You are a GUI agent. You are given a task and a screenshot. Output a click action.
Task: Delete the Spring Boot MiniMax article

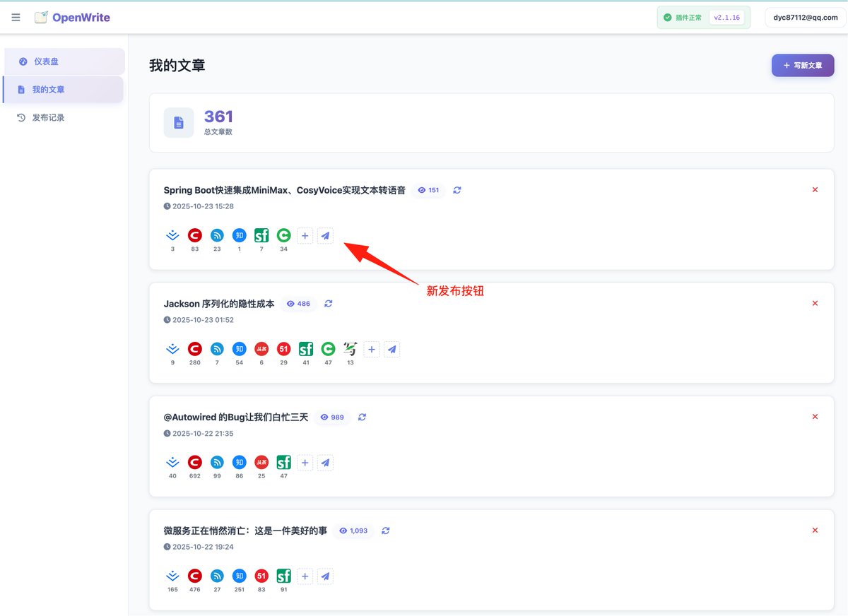815,189
